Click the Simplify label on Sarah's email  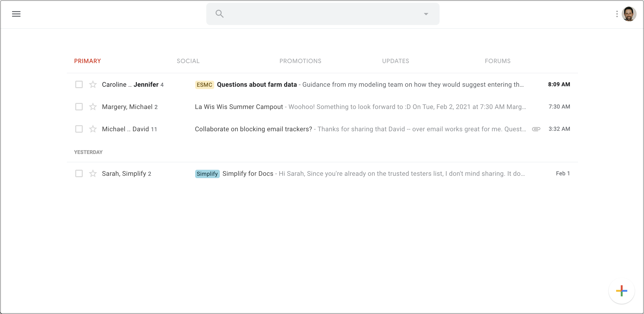207,174
